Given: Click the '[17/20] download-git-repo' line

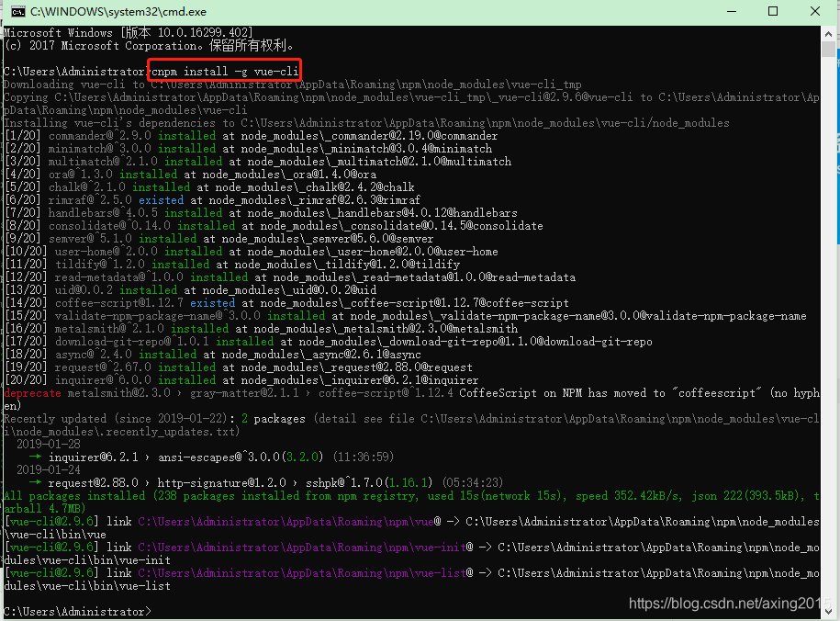Looking at the screenshot, I should pos(329,342).
